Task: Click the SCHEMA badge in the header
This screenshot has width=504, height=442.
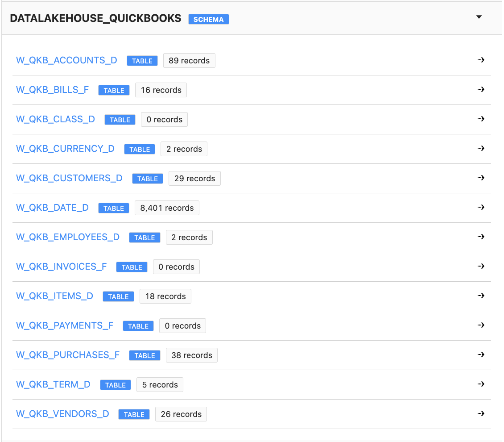Action: [208, 19]
